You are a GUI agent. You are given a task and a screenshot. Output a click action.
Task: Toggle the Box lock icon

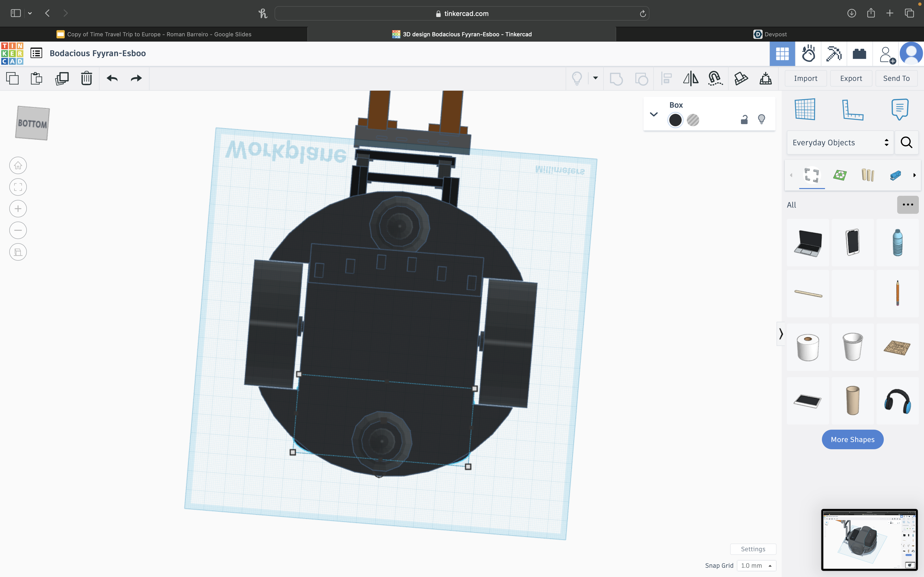coord(744,120)
